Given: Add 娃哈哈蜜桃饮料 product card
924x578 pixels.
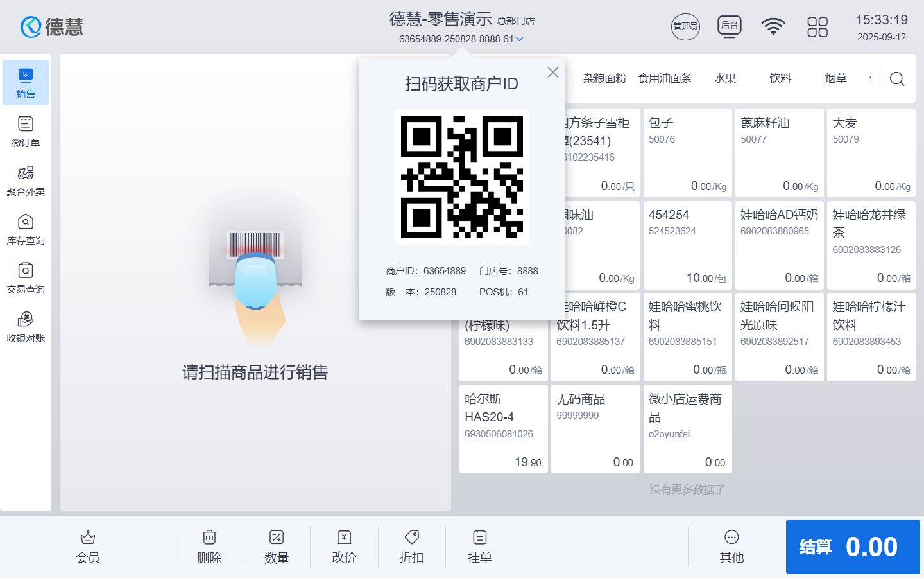Looking at the screenshot, I should click(687, 337).
